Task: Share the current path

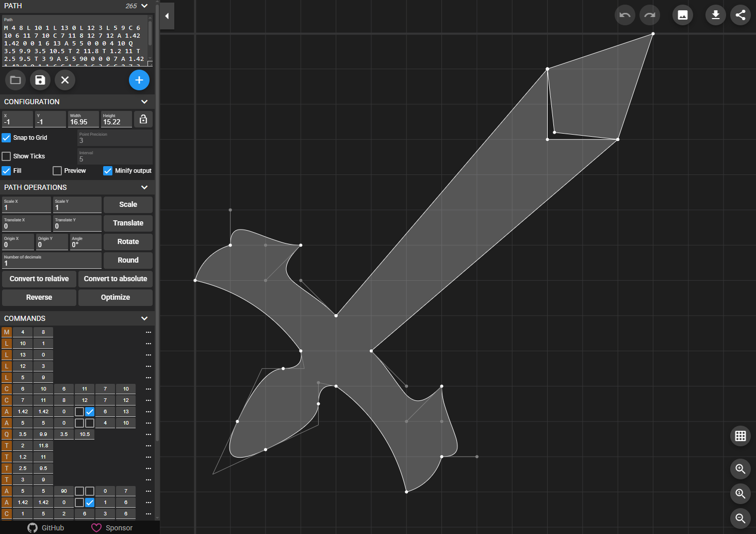Action: (740, 15)
